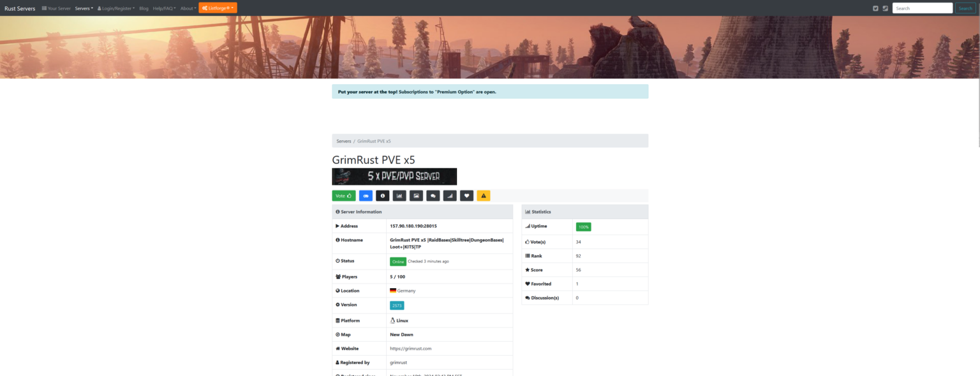Screen dimensions: 980x376
Task: Click the 2573 version badge
Action: point(397,305)
